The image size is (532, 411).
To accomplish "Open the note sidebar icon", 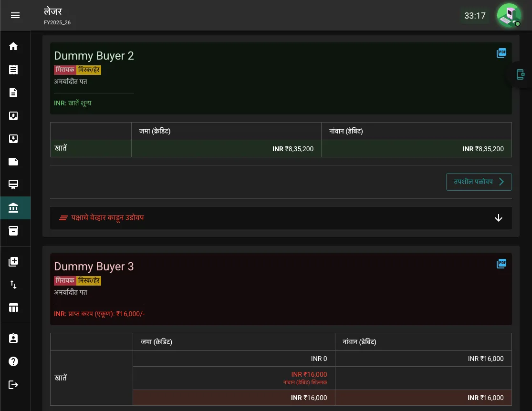I will 13,162.
